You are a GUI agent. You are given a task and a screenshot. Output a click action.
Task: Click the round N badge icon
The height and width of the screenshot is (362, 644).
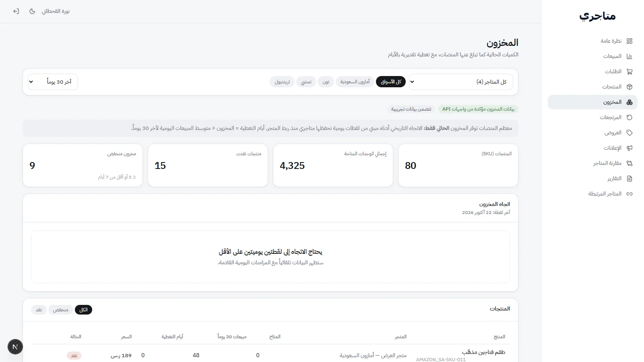pos(15,347)
